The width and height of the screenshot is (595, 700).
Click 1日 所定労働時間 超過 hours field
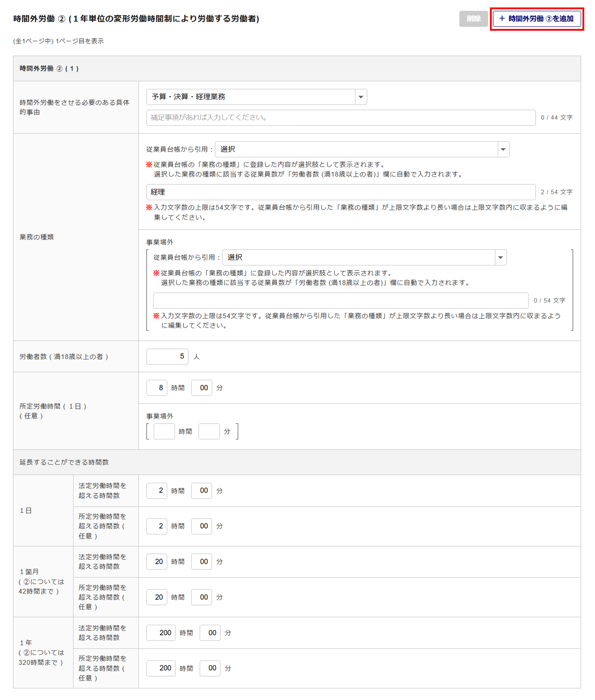(x=156, y=526)
